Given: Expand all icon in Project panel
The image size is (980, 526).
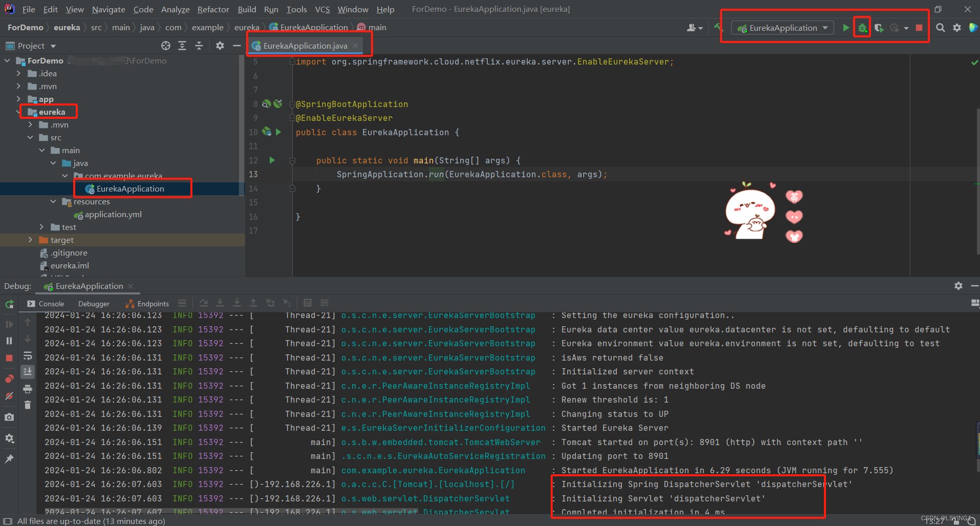Looking at the screenshot, I should point(182,46).
